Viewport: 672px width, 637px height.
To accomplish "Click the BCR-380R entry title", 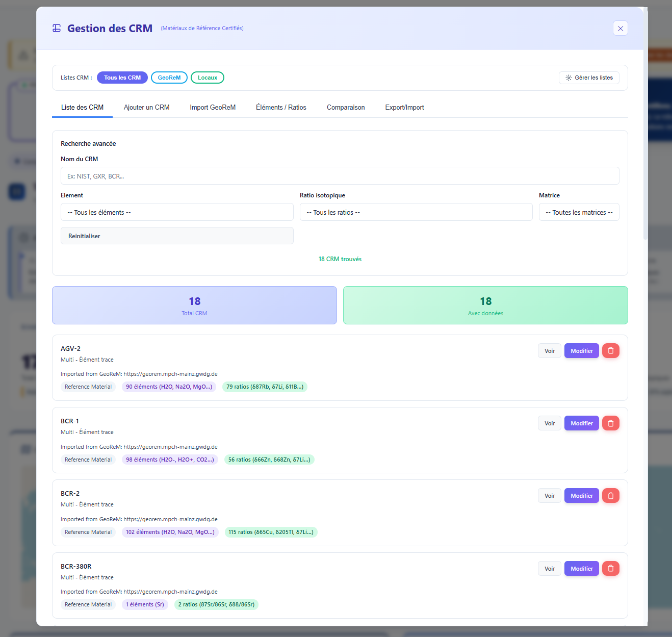I will pos(76,567).
